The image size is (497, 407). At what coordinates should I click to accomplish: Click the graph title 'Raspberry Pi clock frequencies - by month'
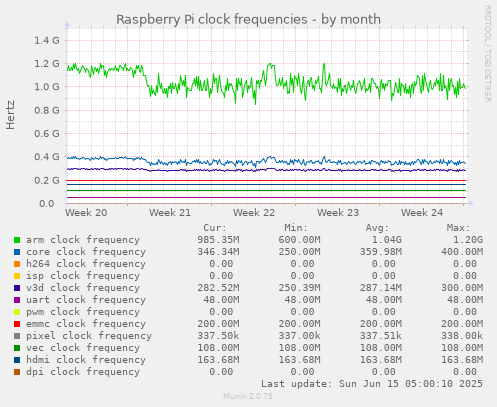248,19
